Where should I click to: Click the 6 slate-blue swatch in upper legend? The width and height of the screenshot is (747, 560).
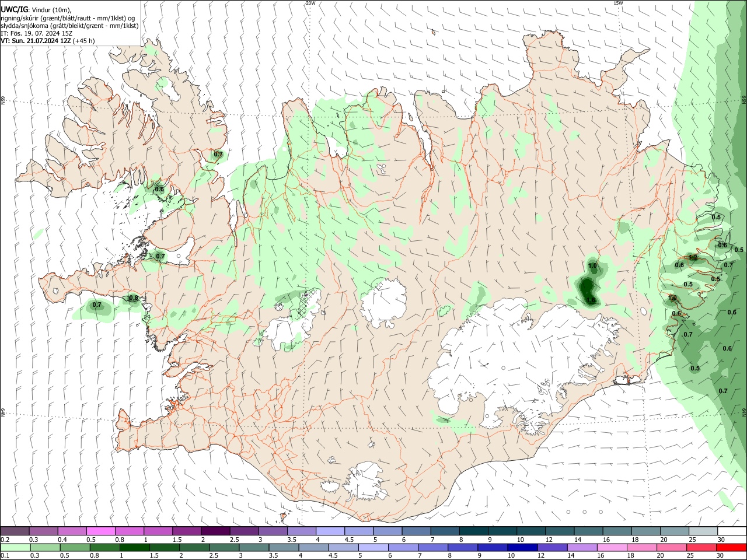click(417, 531)
